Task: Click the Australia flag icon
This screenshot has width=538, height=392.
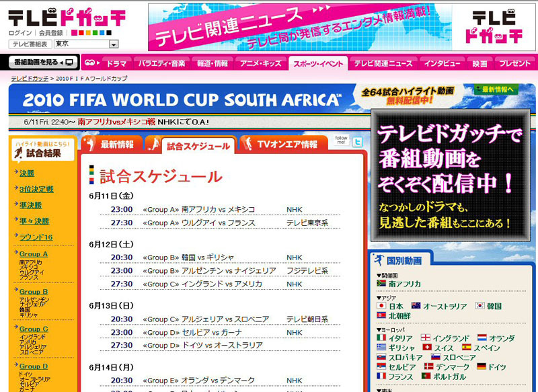Action: 416,305
